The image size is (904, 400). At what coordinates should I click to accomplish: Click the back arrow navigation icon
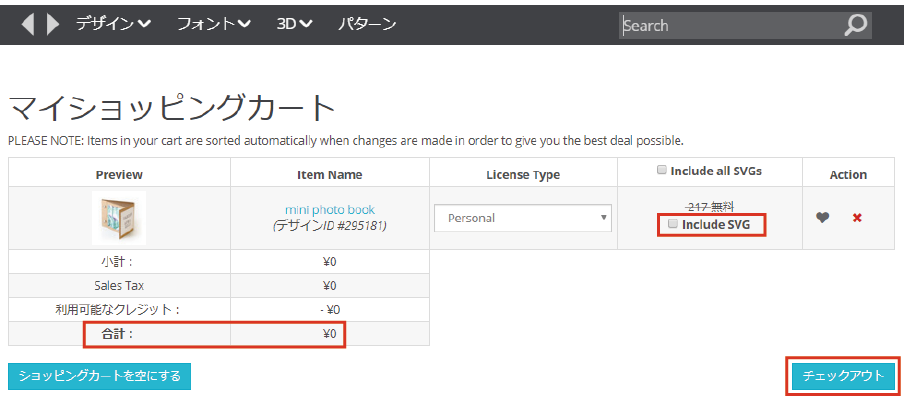pyautogui.click(x=27, y=24)
